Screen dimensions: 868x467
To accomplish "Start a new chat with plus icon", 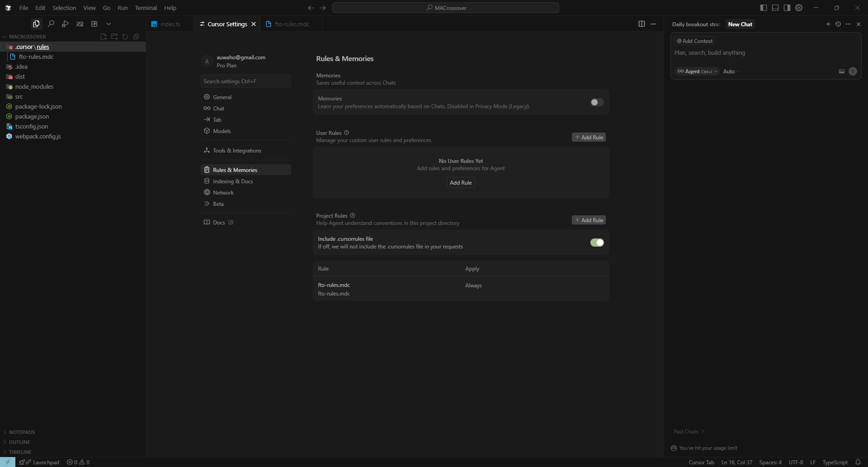I will pos(828,24).
